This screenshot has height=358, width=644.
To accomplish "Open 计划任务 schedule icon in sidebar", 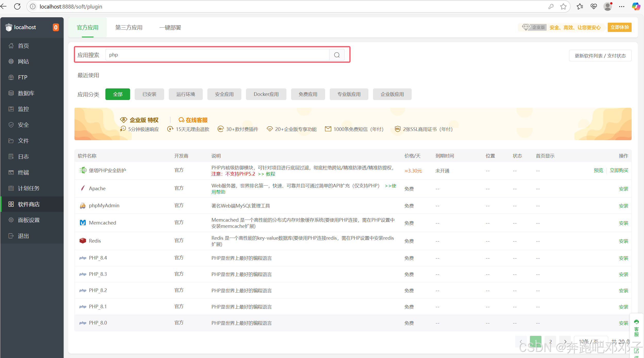I will click(x=11, y=188).
